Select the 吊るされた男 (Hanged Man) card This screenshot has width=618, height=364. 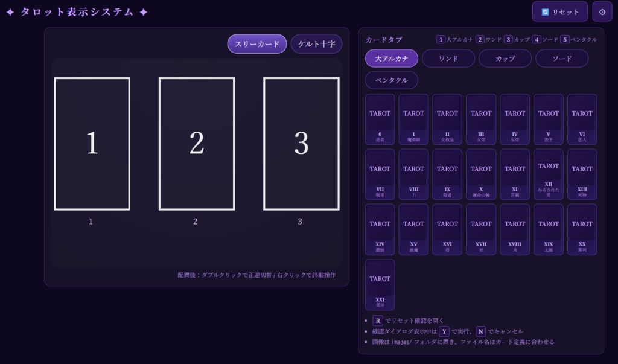tap(549, 174)
